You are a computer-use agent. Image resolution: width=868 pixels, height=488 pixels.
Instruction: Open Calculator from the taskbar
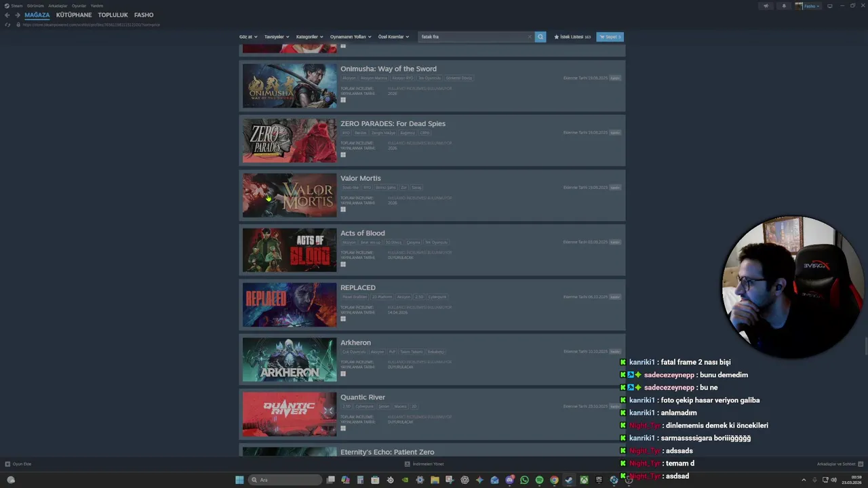point(360,480)
